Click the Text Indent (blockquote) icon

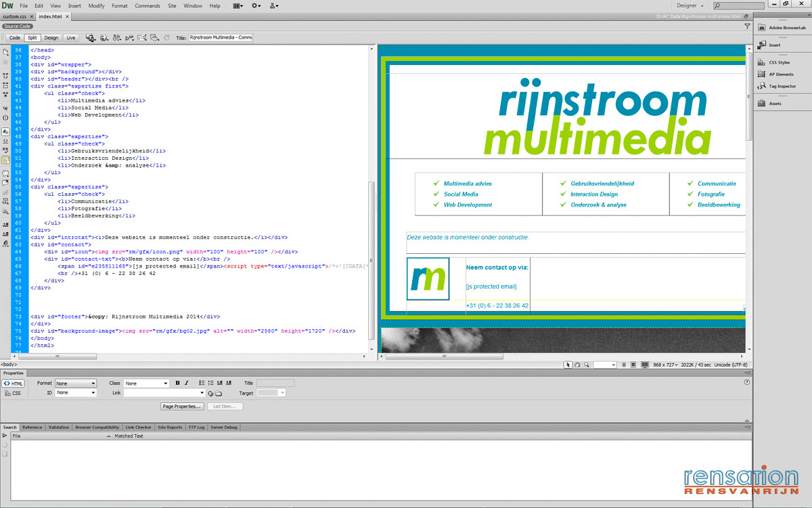pyautogui.click(x=229, y=383)
